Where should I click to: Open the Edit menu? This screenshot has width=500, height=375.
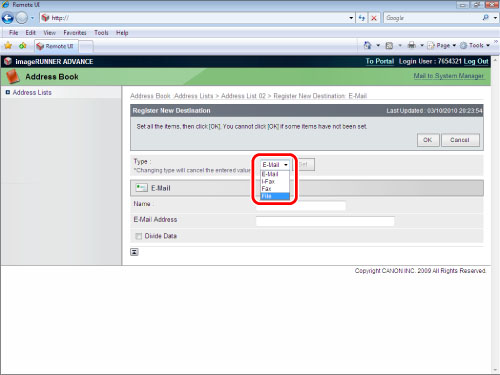tap(30, 33)
